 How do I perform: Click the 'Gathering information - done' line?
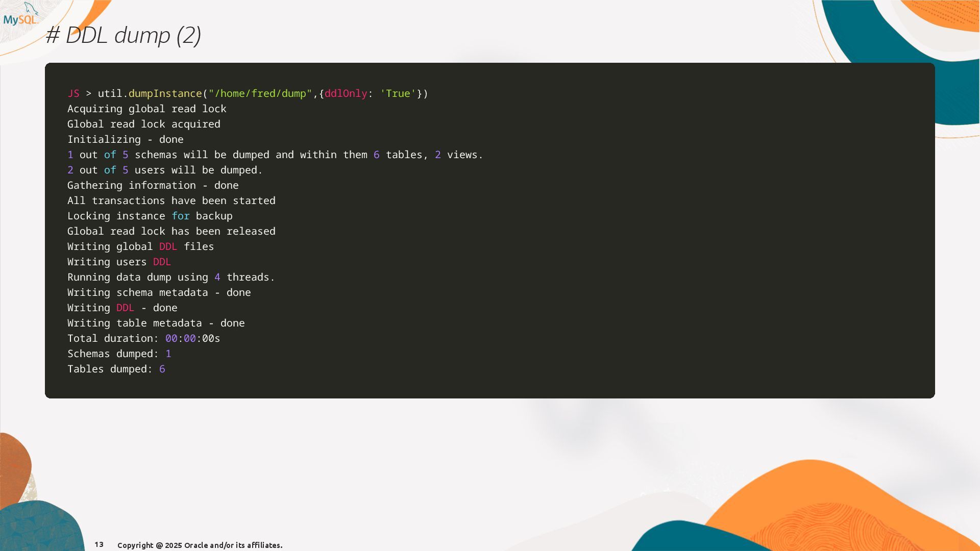pos(153,185)
